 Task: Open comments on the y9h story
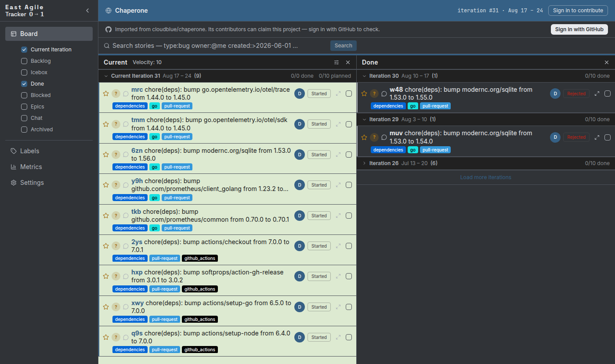(126, 185)
